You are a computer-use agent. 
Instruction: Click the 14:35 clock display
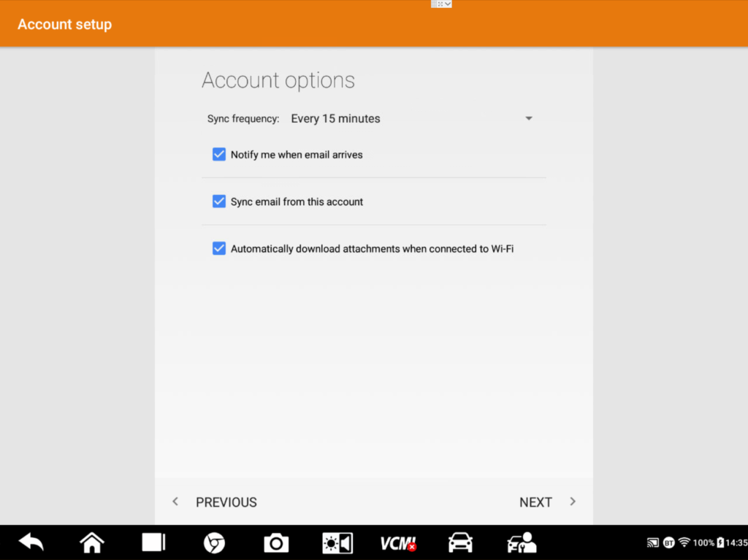tap(736, 542)
